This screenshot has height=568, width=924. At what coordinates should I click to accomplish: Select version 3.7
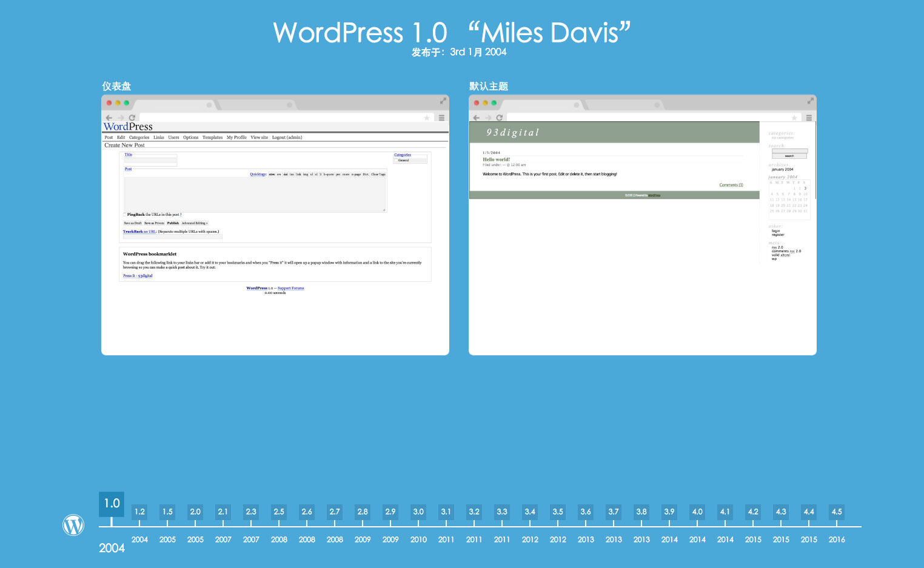coord(614,512)
